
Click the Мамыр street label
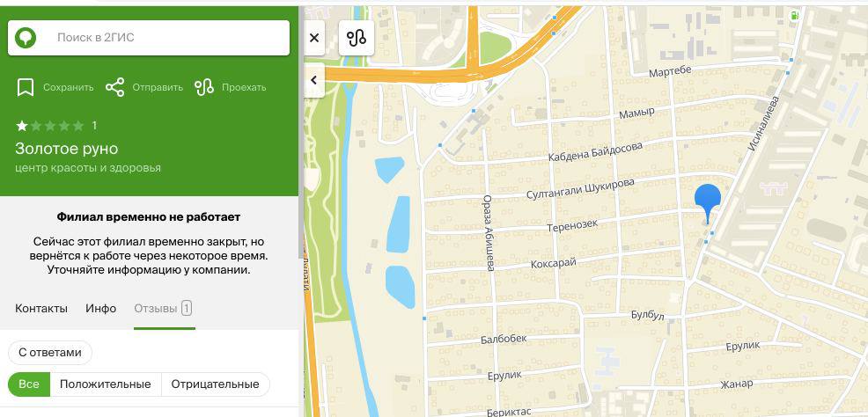click(636, 114)
